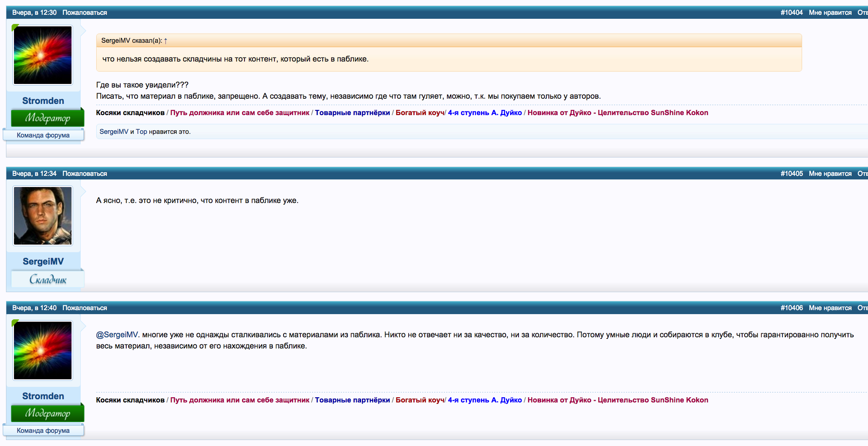Viewport: 868px width, 446px height.
Task: Click Stromden's avatar in post #10406
Action: (43, 350)
